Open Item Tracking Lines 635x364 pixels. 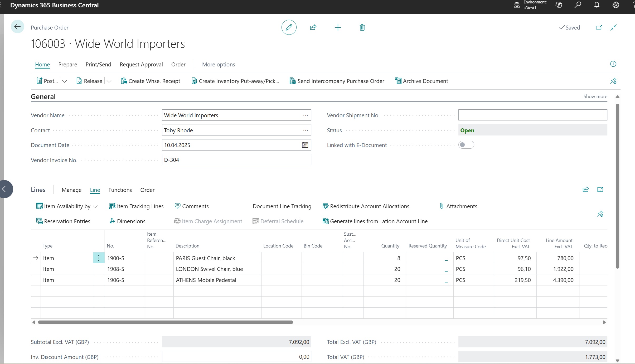(x=136, y=206)
